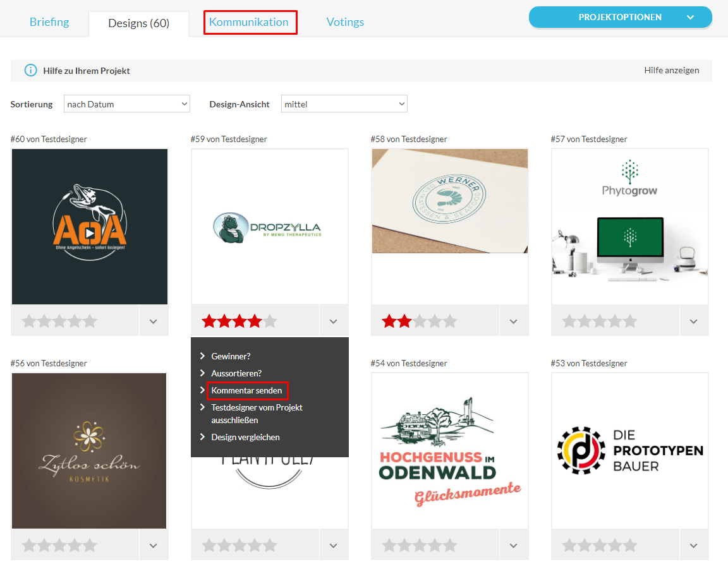Image resolution: width=728 pixels, height=569 pixels.
Task: Open the Kommunikation tab
Action: pos(249,22)
